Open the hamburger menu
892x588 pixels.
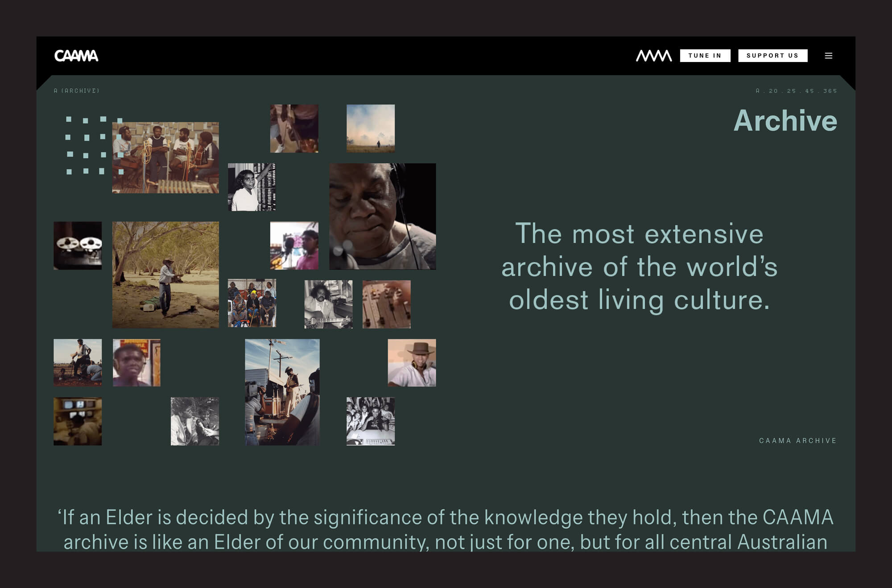(829, 56)
